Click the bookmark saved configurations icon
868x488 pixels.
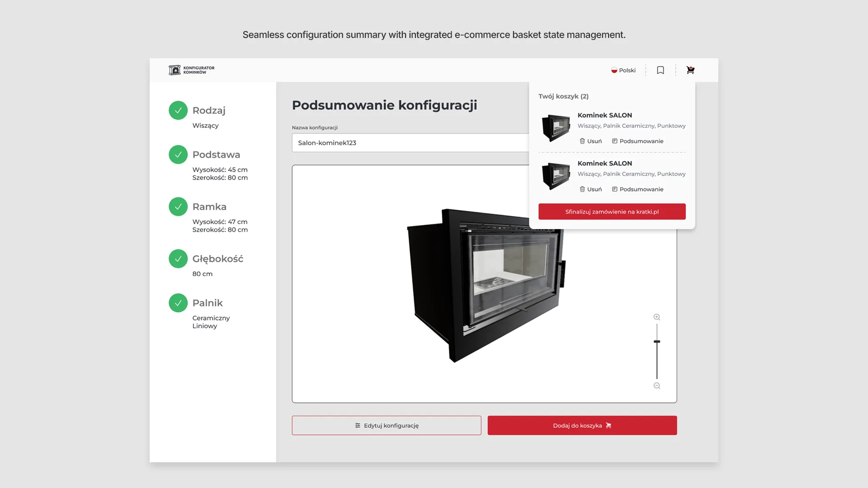tap(660, 70)
